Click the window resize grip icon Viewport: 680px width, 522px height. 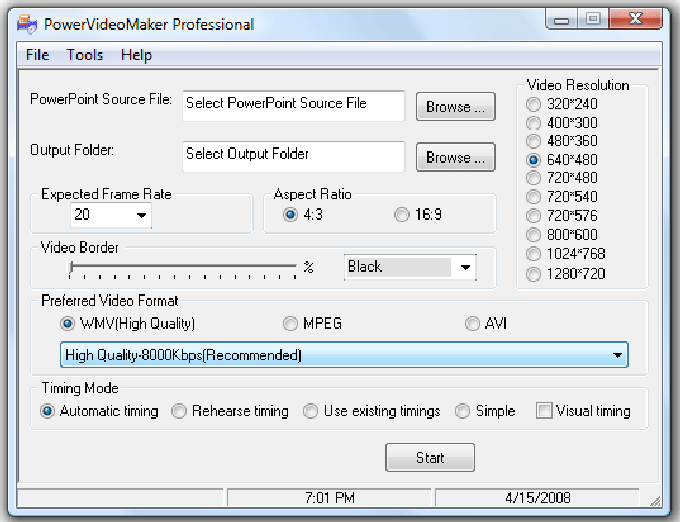655,501
